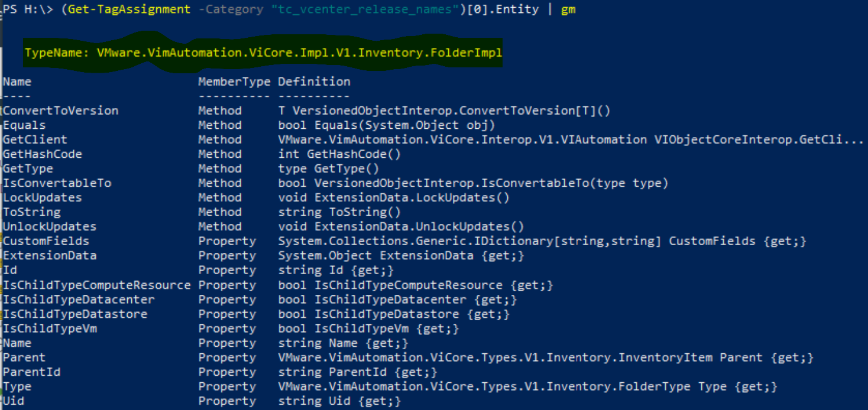Click the GetType method name
Image resolution: width=868 pixels, height=410 pixels.
(x=28, y=168)
